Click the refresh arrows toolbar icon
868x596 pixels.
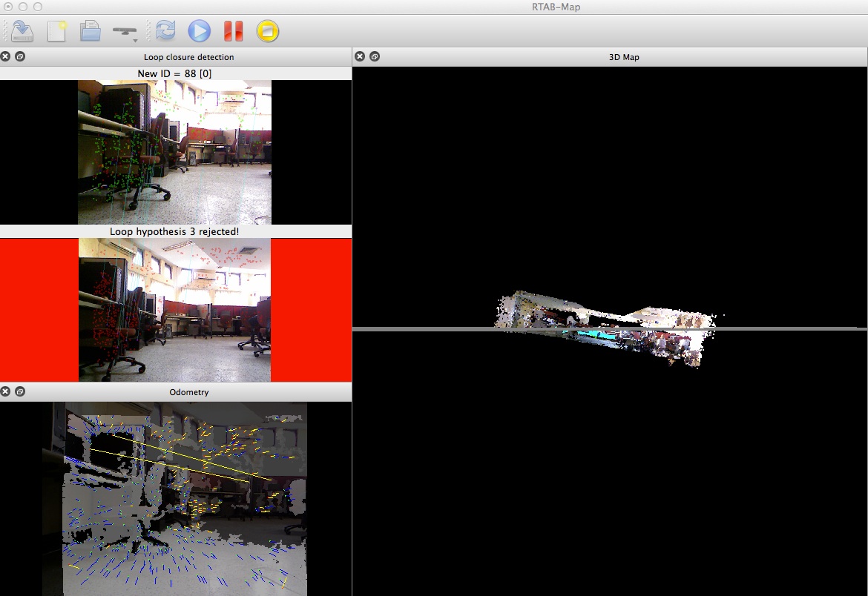pos(165,30)
